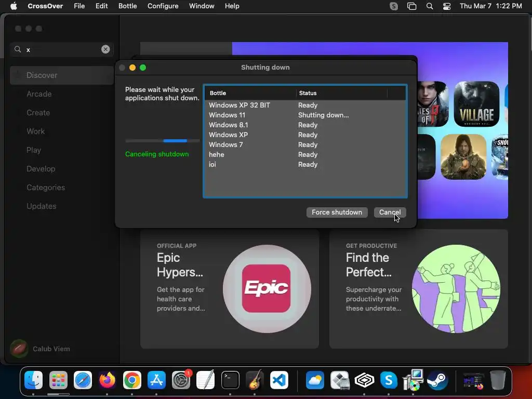Open Steam from the dock

coord(437,380)
